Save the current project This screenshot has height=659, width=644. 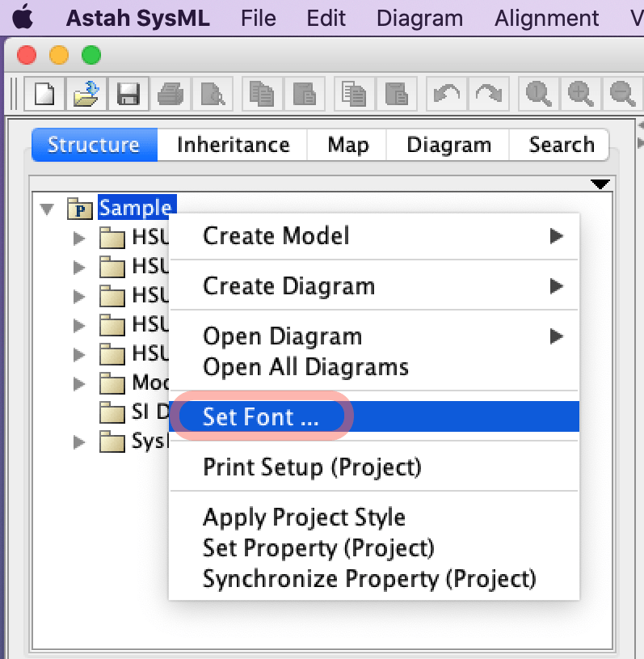128,93
